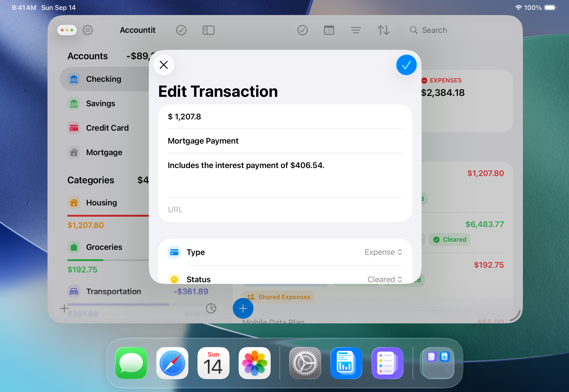
Task: Open Safari from the dock
Action: point(172,363)
